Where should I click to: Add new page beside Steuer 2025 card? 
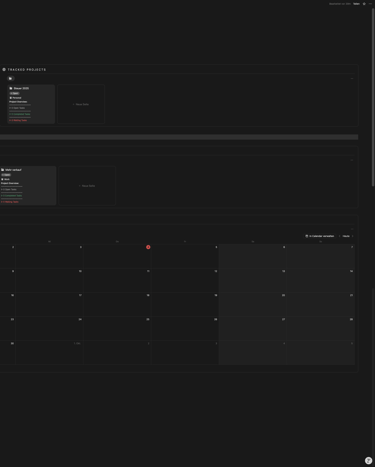click(x=81, y=104)
